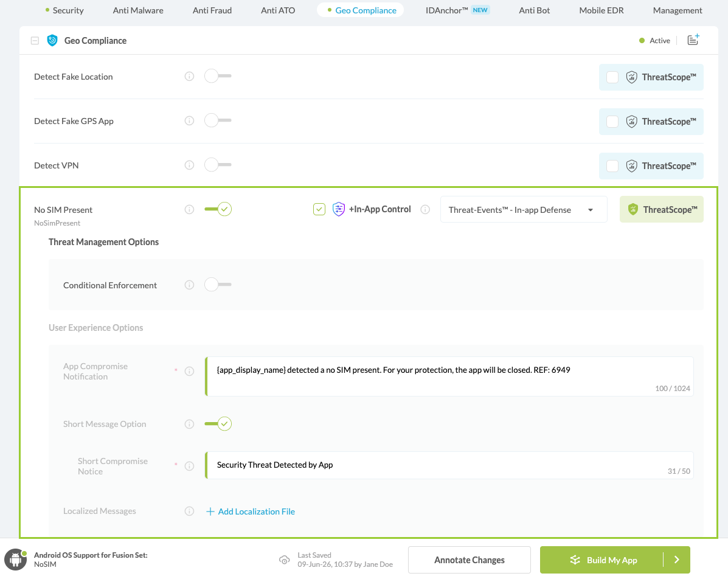Click in the Short Compromise Notice field

tap(449, 465)
